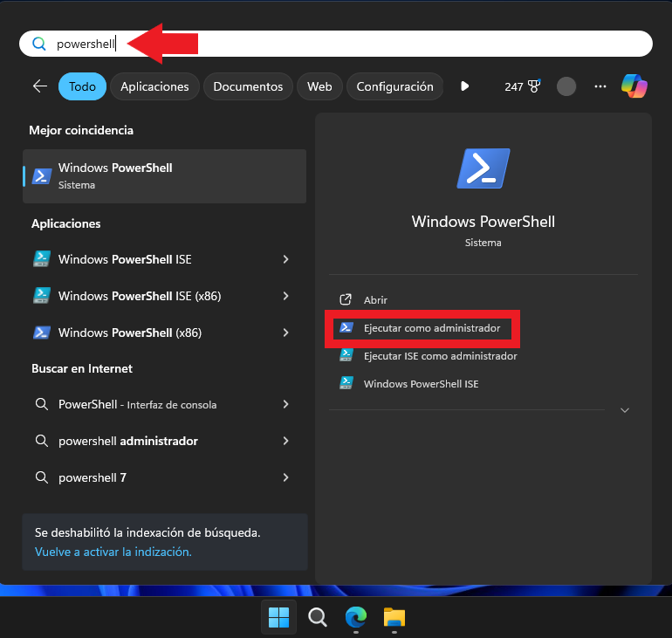Viewport: 672px width, 638px height.
Task: Go back with the left arrow
Action: click(x=40, y=86)
